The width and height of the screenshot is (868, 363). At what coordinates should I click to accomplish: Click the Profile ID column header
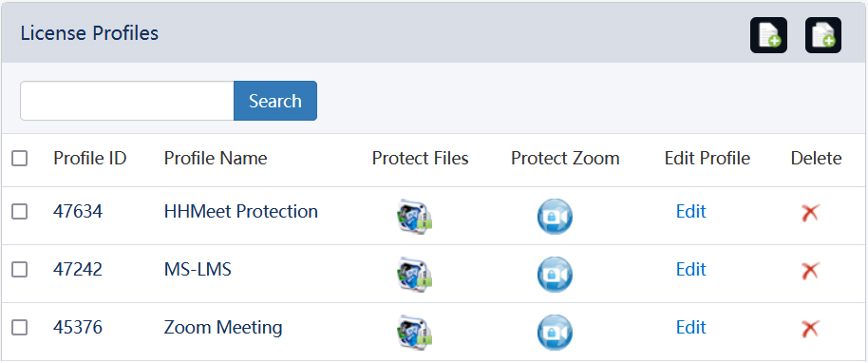pyautogui.click(x=90, y=159)
